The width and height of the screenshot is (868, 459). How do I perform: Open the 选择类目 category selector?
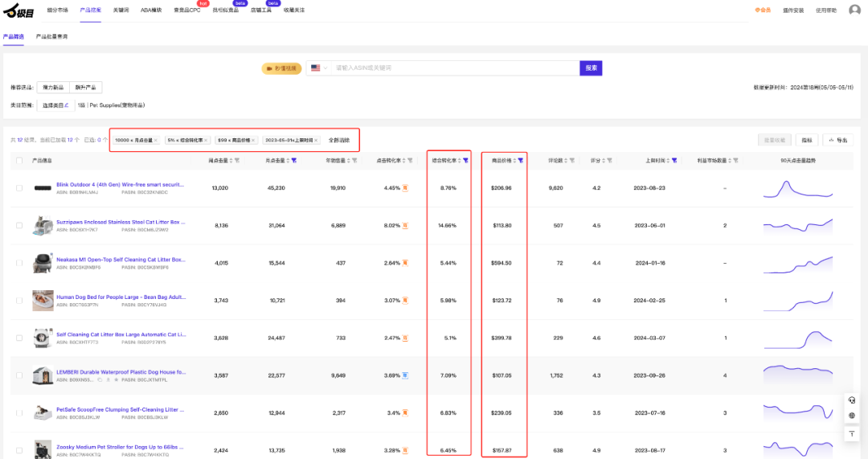tap(55, 105)
